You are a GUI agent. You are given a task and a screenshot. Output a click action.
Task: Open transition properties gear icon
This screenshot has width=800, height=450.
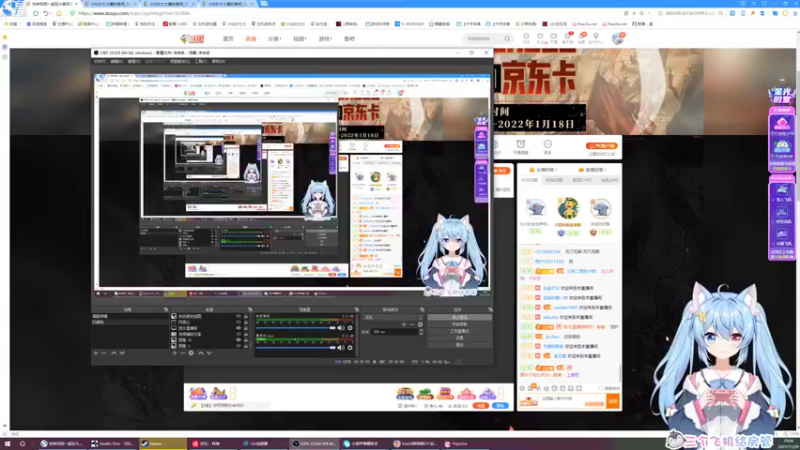point(420,324)
